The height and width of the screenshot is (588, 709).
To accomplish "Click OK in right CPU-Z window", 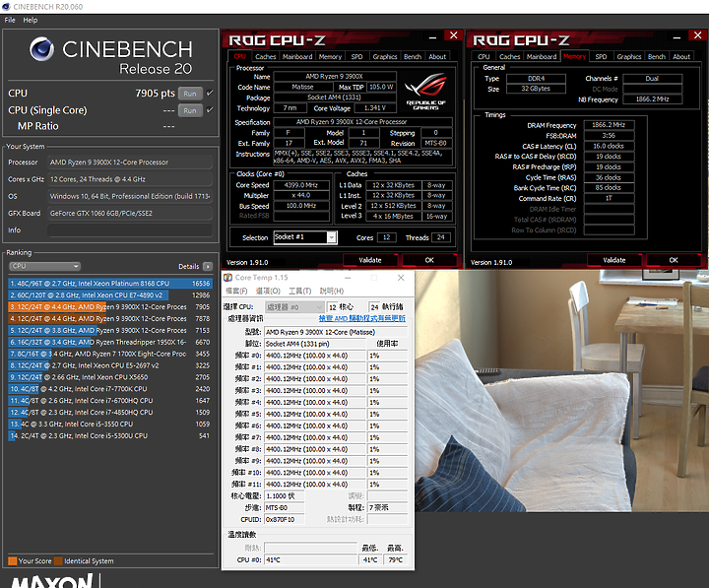I will pyautogui.click(x=674, y=261).
